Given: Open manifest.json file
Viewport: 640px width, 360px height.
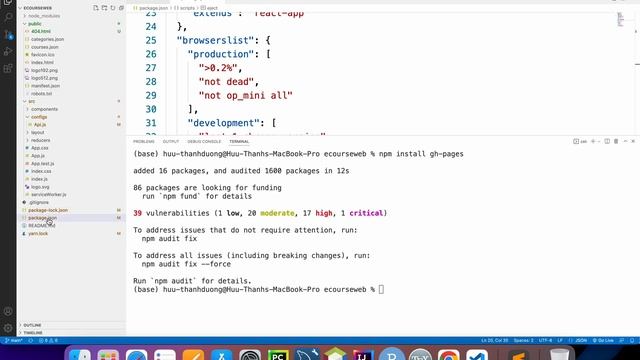Looking at the screenshot, I should tap(45, 86).
